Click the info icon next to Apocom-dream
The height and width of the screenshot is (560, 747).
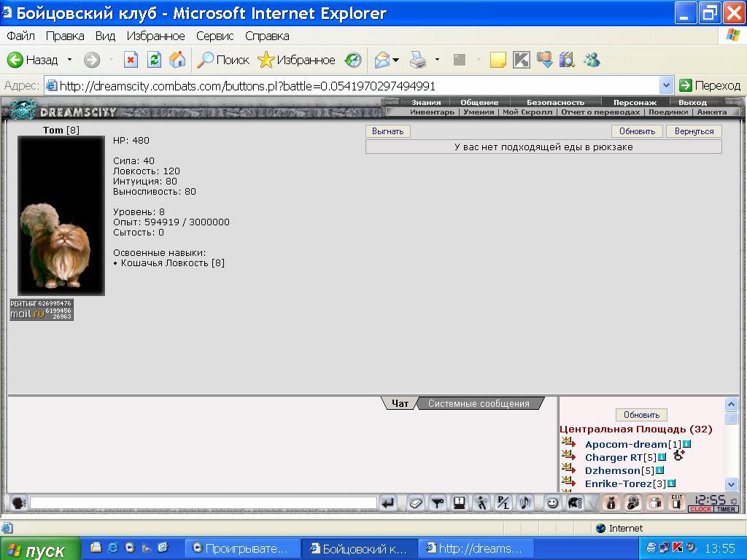pos(686,444)
